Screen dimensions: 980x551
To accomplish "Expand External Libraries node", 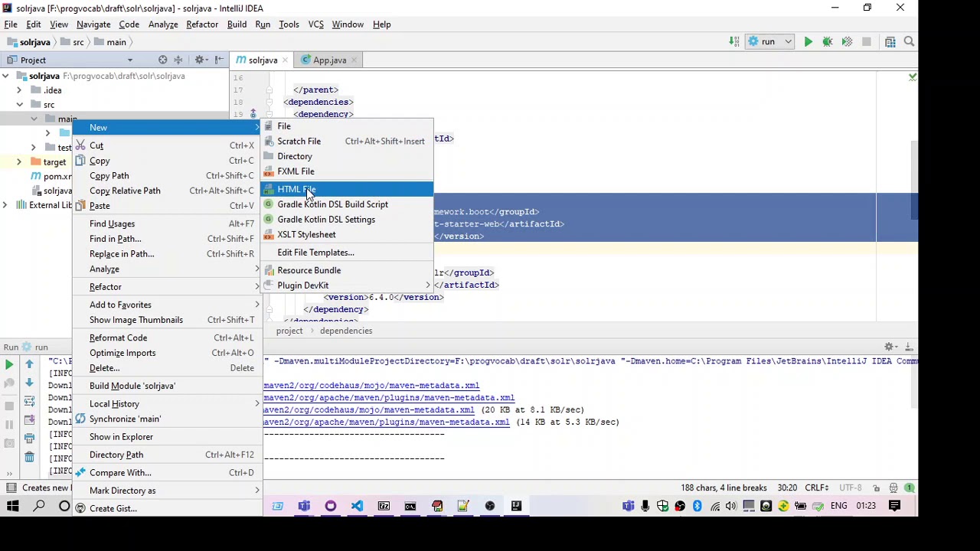I will click(x=5, y=205).
